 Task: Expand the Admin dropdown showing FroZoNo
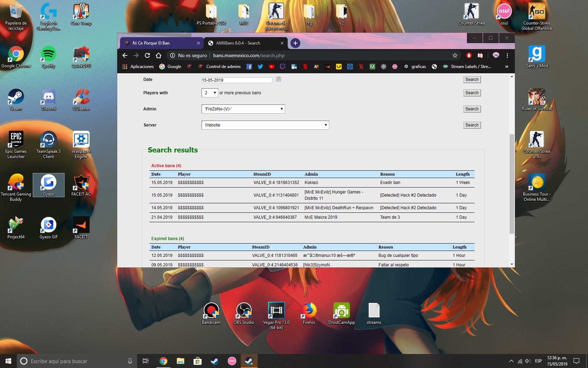point(243,109)
